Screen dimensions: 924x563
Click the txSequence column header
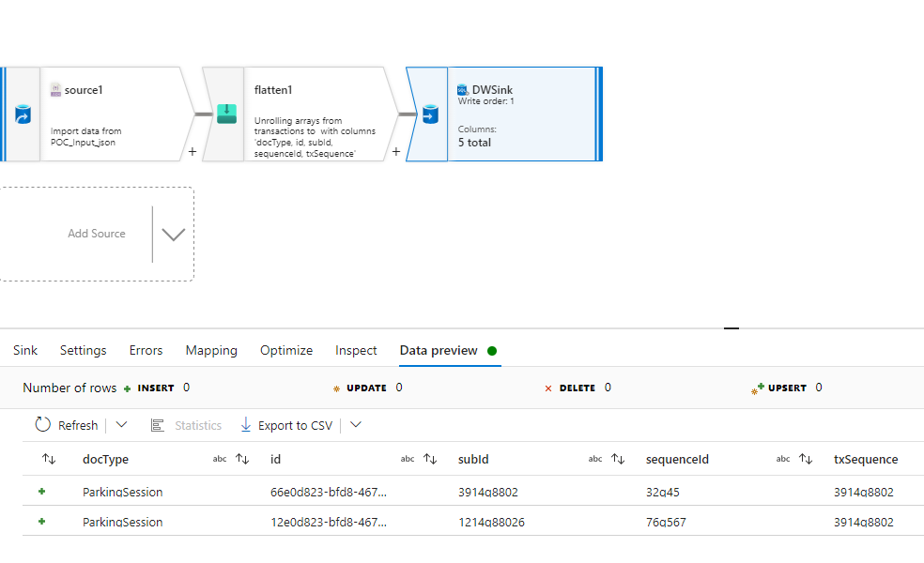(x=866, y=460)
